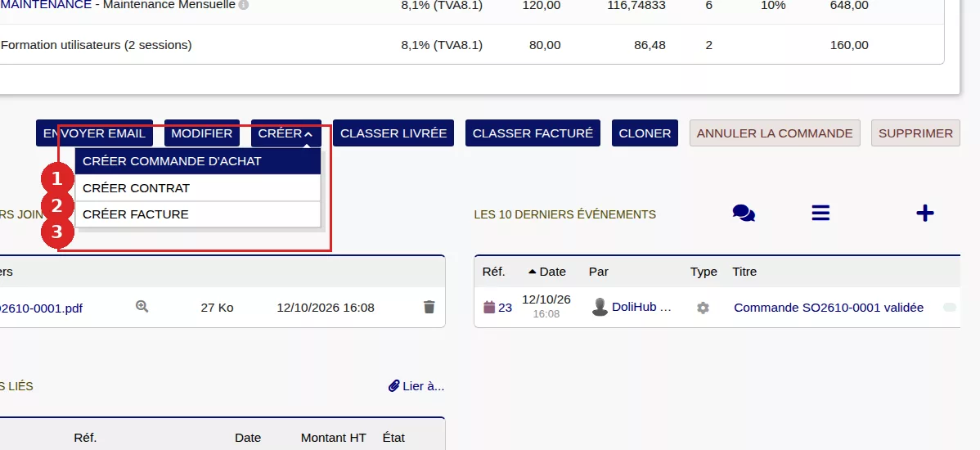The height and width of the screenshot is (450, 980).
Task: Click the event type gear icon
Action: pyautogui.click(x=704, y=308)
